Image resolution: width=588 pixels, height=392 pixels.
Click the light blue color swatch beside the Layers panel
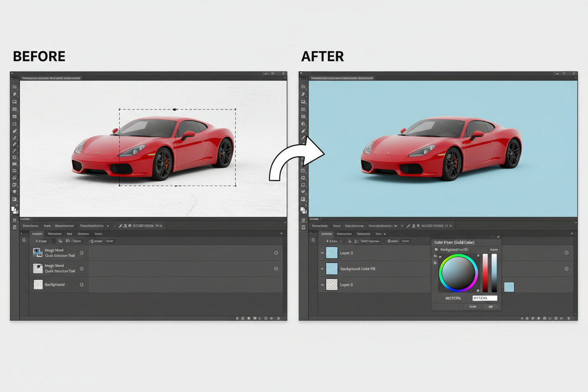point(509,287)
